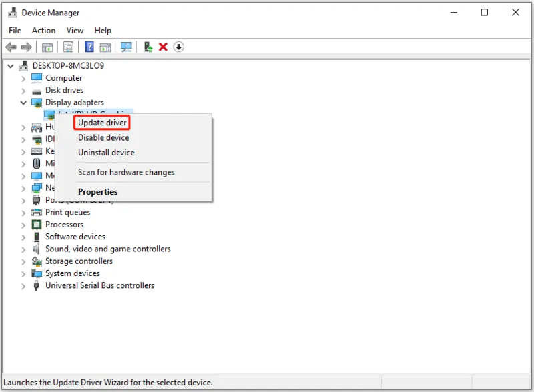Select the Universal Serial Bus controllers icon
This screenshot has width=534, height=392.
tap(37, 285)
